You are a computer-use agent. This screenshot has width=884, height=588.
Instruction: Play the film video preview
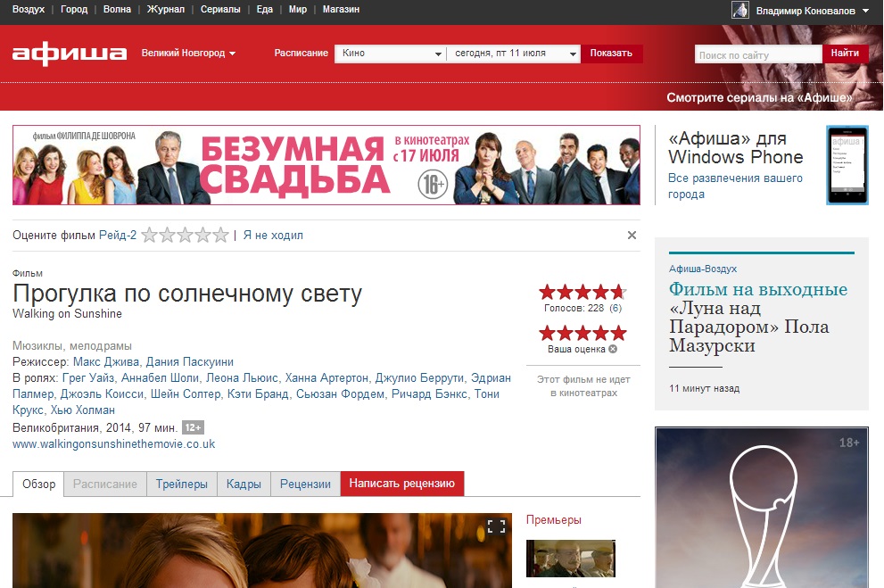[x=262, y=551]
